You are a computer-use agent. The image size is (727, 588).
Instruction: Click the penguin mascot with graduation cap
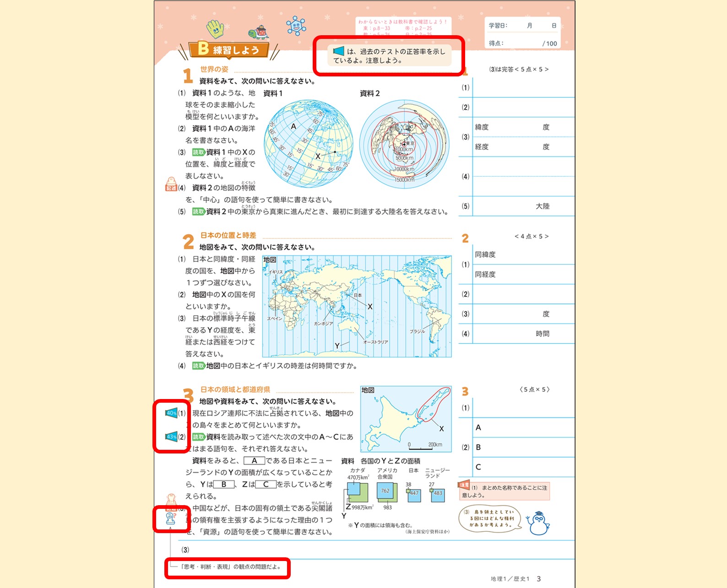538,523
